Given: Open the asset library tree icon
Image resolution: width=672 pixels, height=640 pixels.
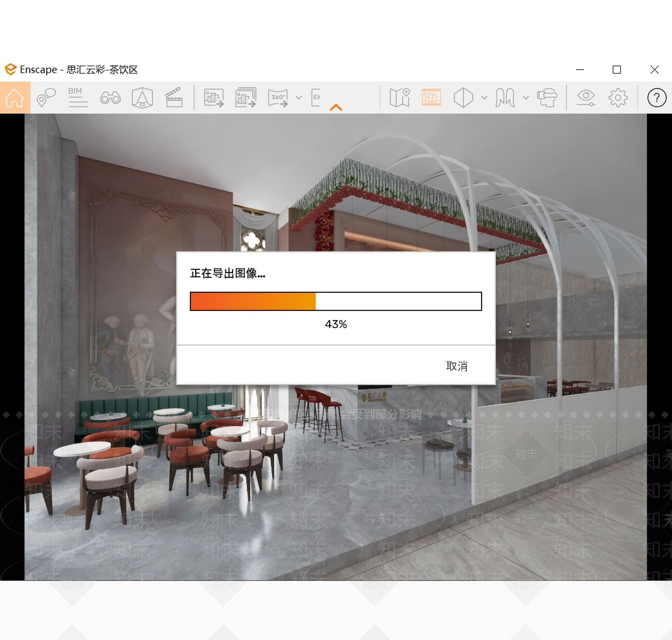Looking at the screenshot, I should click(142, 98).
